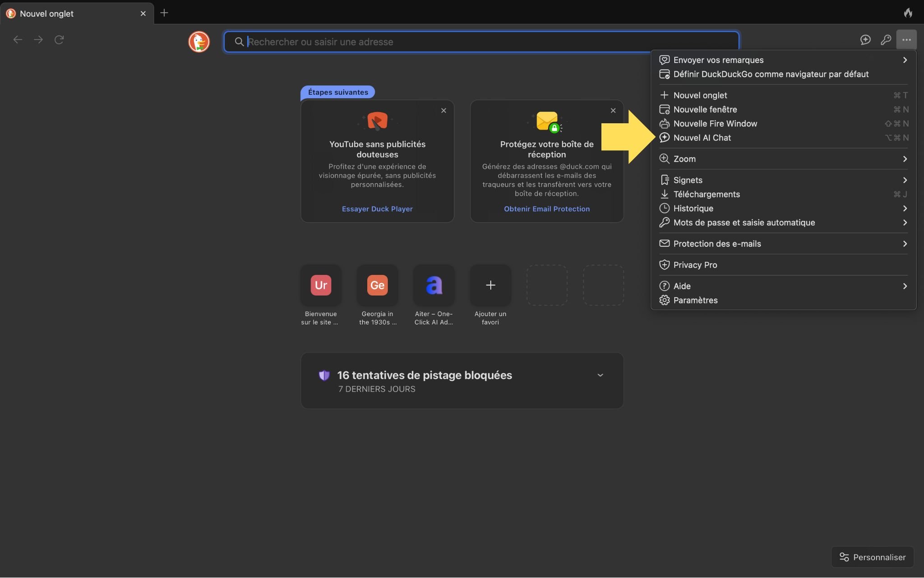Open the Envoyer vos remarques submenu
Image resolution: width=924 pixels, height=578 pixels.
coord(783,60)
